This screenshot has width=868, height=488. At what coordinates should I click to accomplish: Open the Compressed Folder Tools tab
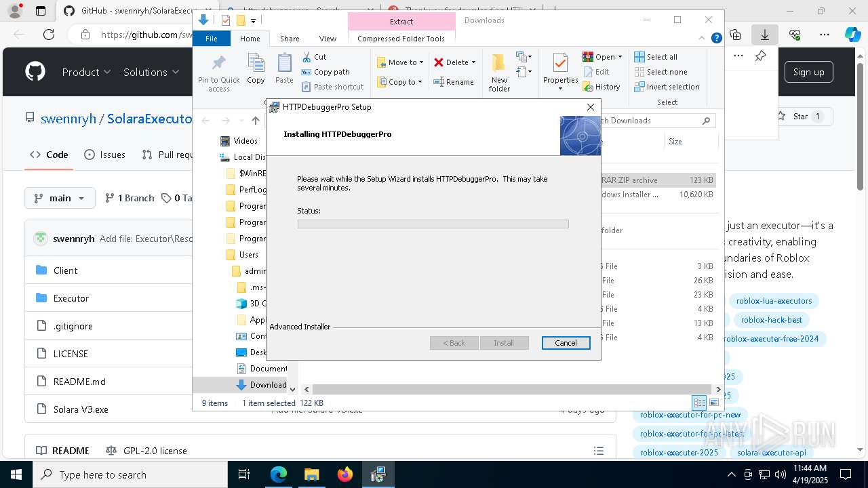pyautogui.click(x=401, y=39)
